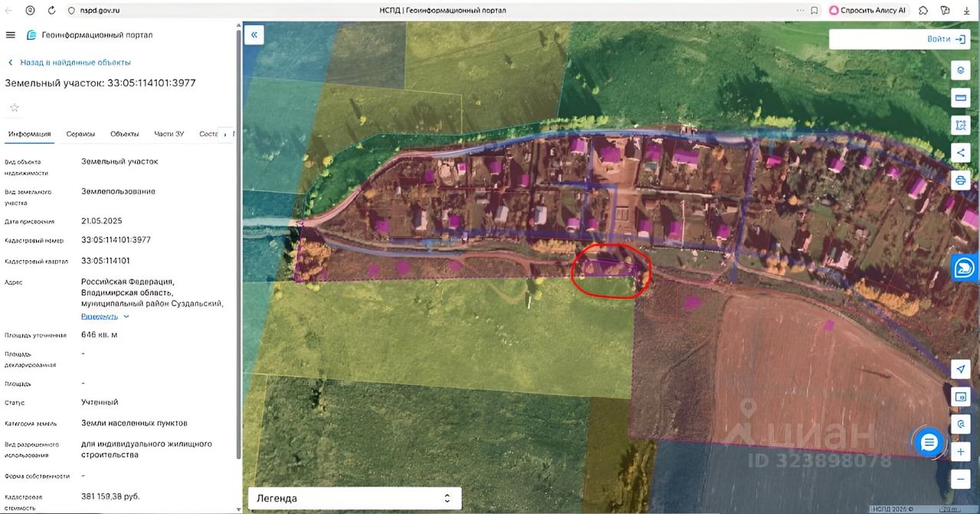Expand full address with Развернуть
Screen dimensions: 980x514
[x=105, y=316]
